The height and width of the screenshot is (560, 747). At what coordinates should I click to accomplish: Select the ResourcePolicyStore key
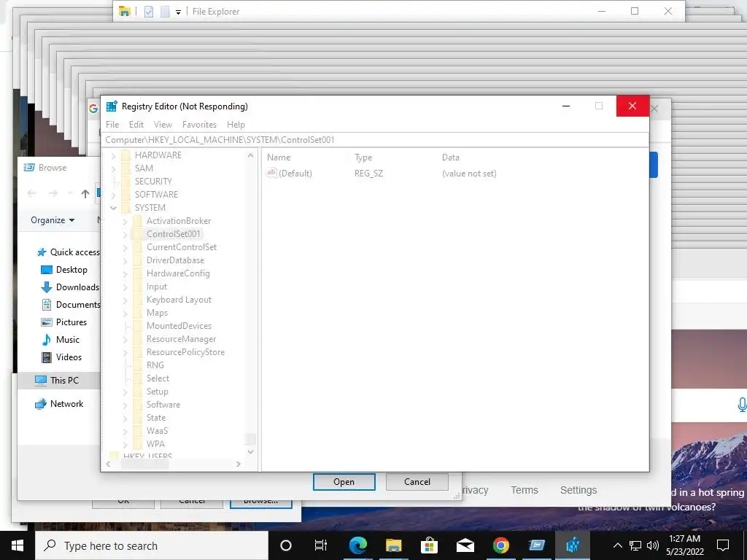[x=186, y=352]
